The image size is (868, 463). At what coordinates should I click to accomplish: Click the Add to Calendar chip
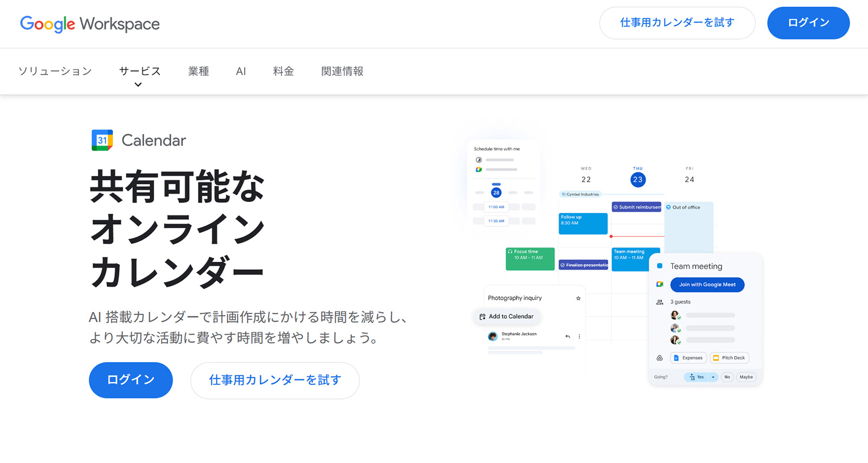[507, 316]
